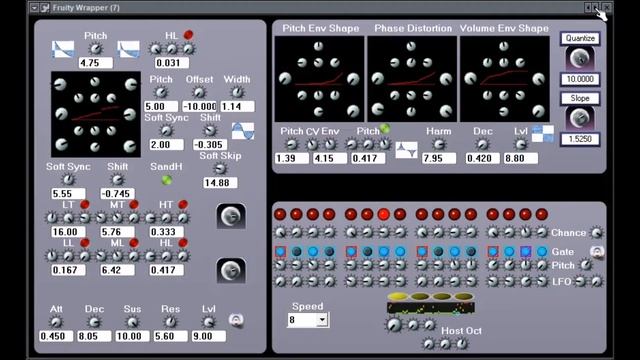This screenshot has width=640, height=360.
Task: Toggle the HT red LED
Action: point(183,204)
